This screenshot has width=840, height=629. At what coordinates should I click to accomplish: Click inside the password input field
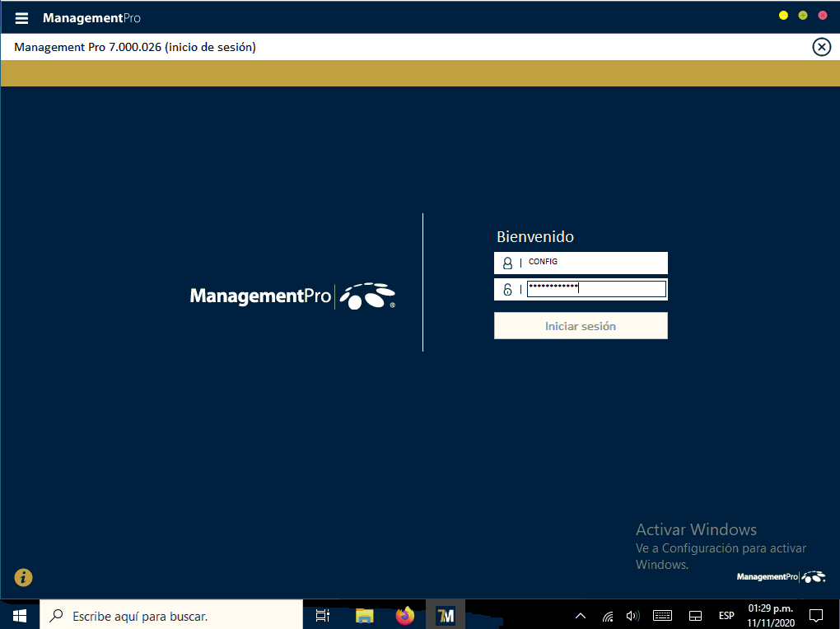596,288
